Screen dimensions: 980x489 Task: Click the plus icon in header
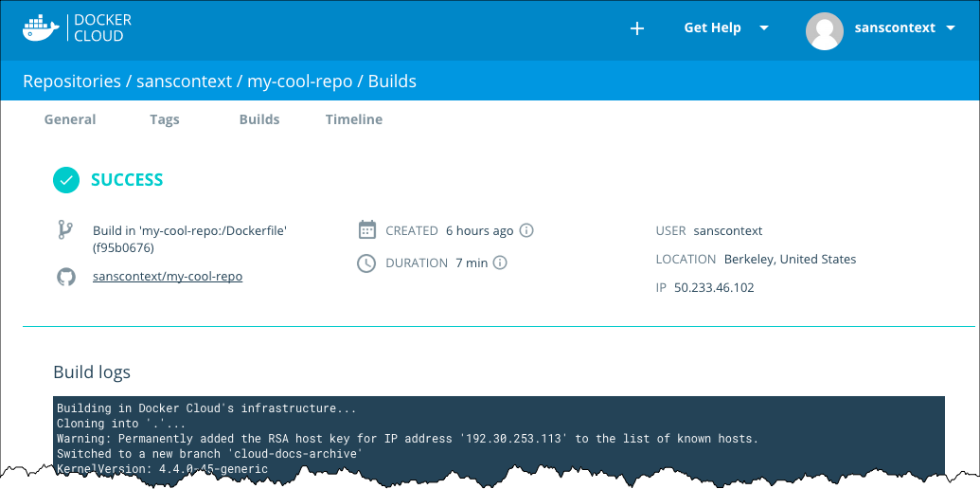(x=637, y=28)
